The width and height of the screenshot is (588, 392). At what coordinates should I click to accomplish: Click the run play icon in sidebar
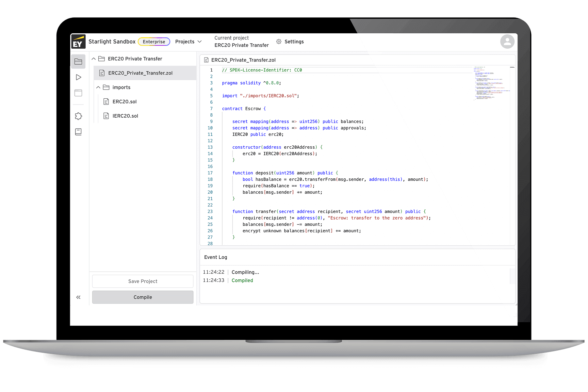pyautogui.click(x=78, y=77)
